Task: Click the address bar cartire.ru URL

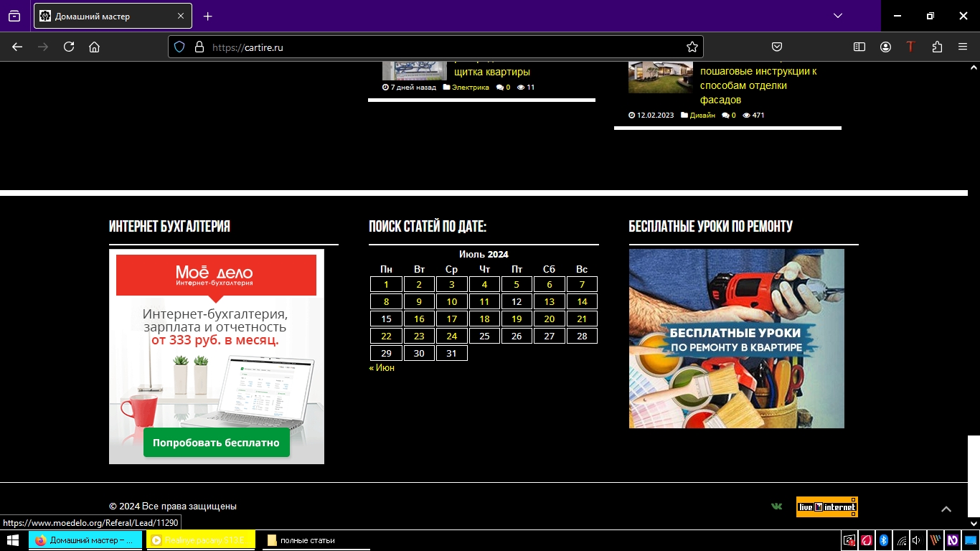Action: [248, 47]
